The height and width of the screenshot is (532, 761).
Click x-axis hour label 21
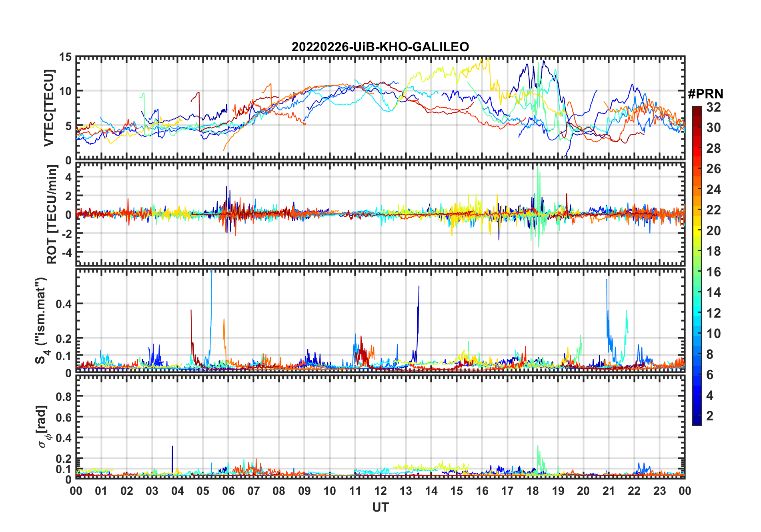coord(609,491)
